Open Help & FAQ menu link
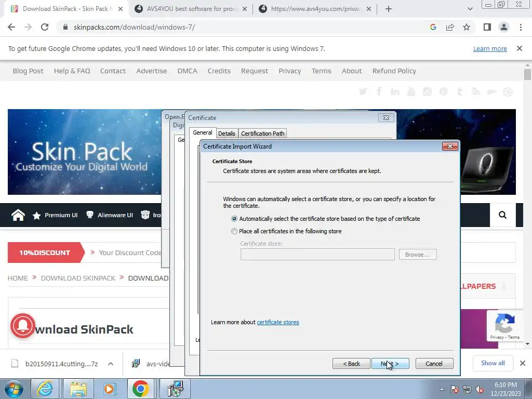This screenshot has height=399, width=532. click(72, 71)
